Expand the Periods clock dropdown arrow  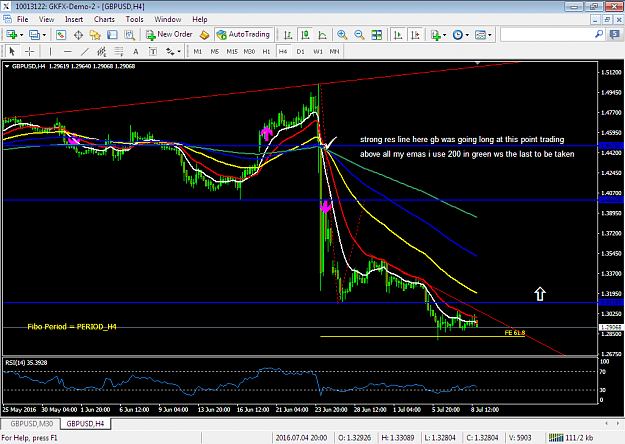pos(467,35)
